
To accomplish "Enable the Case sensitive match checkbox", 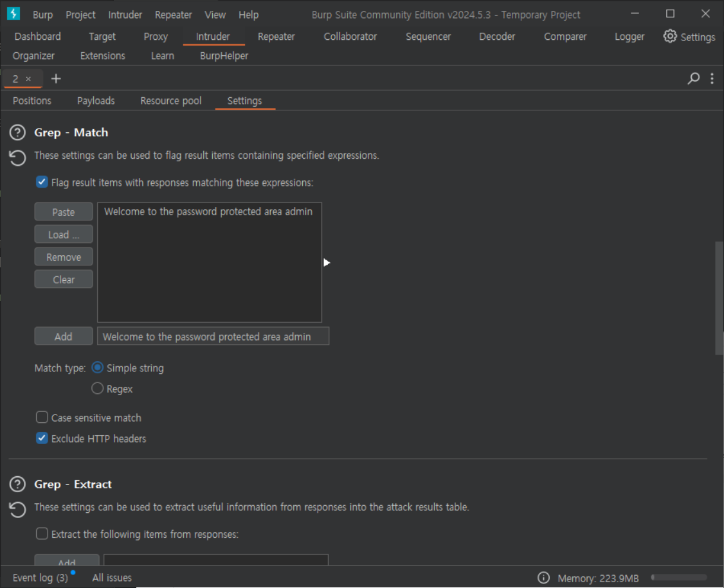I will pyautogui.click(x=42, y=417).
